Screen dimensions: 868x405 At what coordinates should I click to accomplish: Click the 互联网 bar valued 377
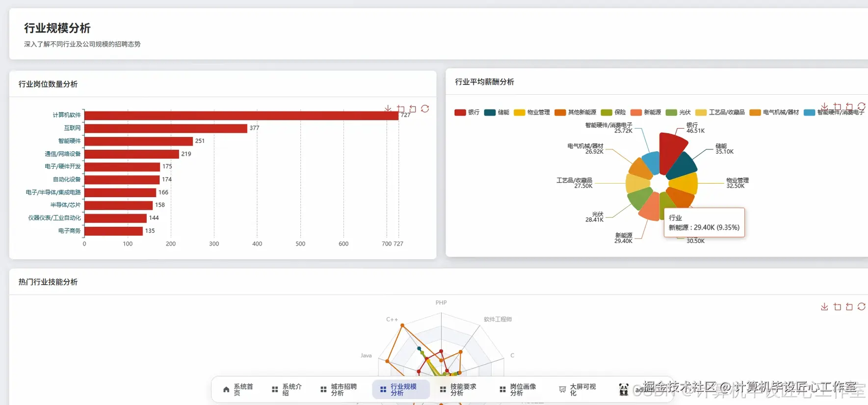166,128
